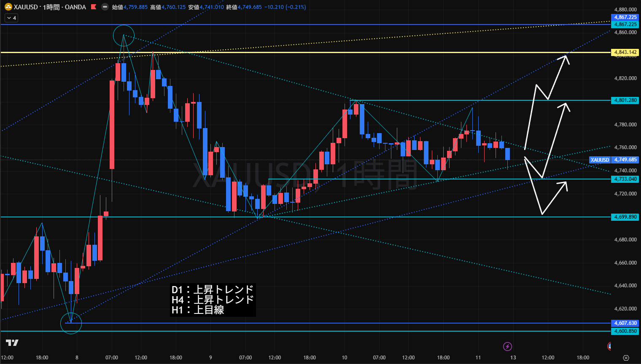
Task: Click the gold XAUUSD symbol logo icon
Action: click(x=8, y=7)
